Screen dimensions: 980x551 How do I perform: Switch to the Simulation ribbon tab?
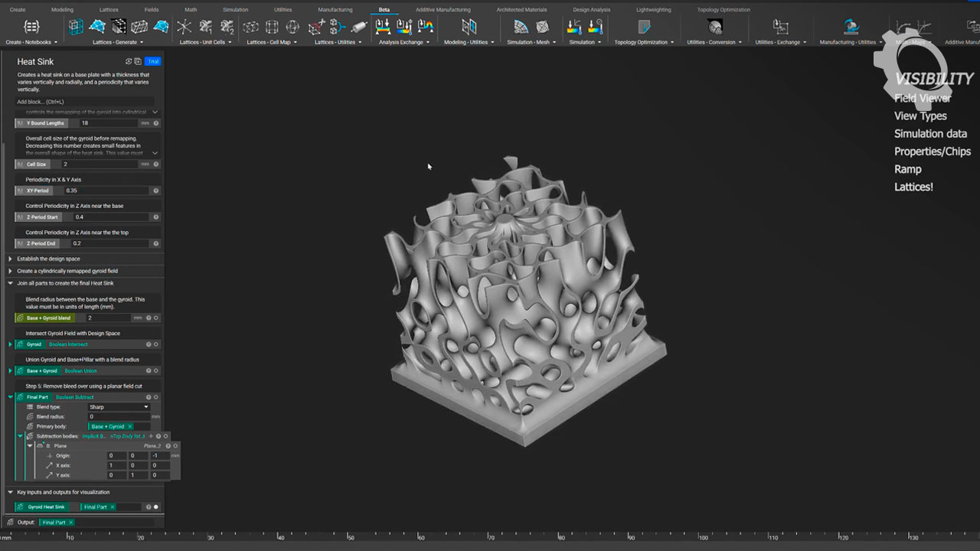235,10
